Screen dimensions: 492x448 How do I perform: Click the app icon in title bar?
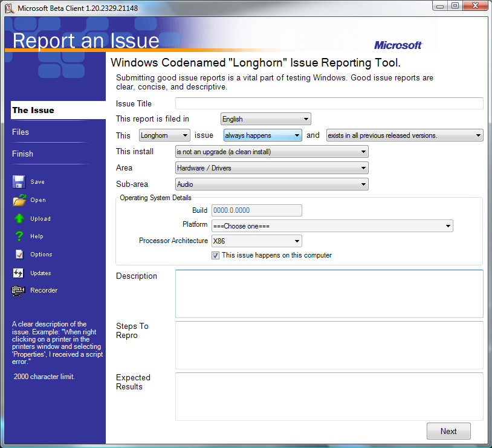click(x=10, y=8)
